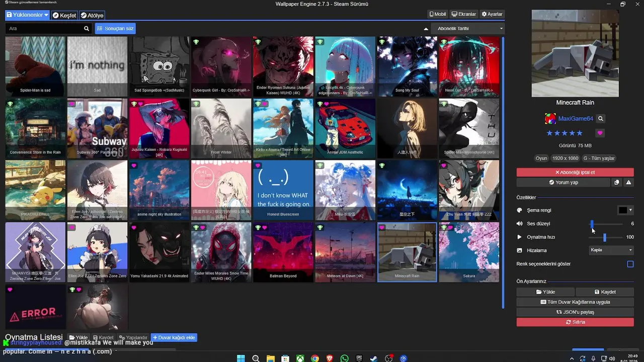The height and width of the screenshot is (362, 644).
Task: Click the large Minecraft Rain preview image
Action: [575, 53]
